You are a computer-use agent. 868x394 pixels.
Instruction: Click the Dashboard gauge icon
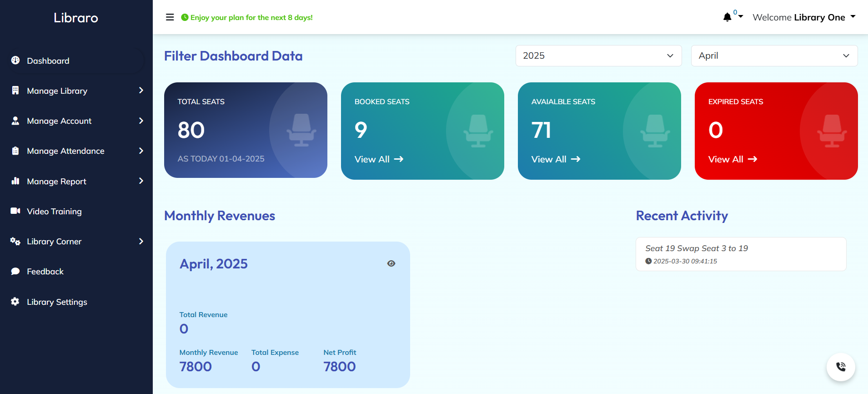pyautogui.click(x=15, y=60)
